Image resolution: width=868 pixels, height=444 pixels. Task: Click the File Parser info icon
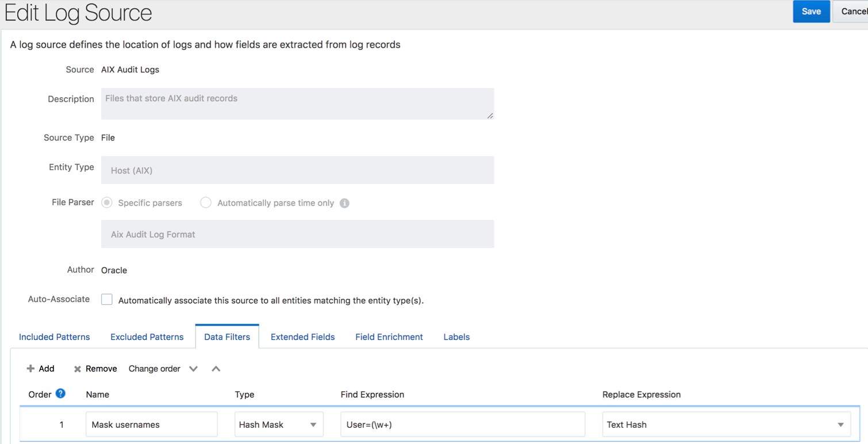click(344, 203)
